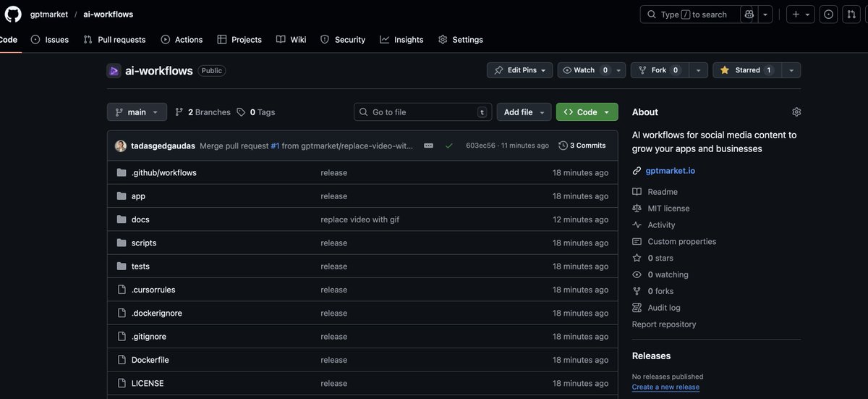Click the folder icon next to scripts
This screenshot has height=399, width=868.
[122, 243]
